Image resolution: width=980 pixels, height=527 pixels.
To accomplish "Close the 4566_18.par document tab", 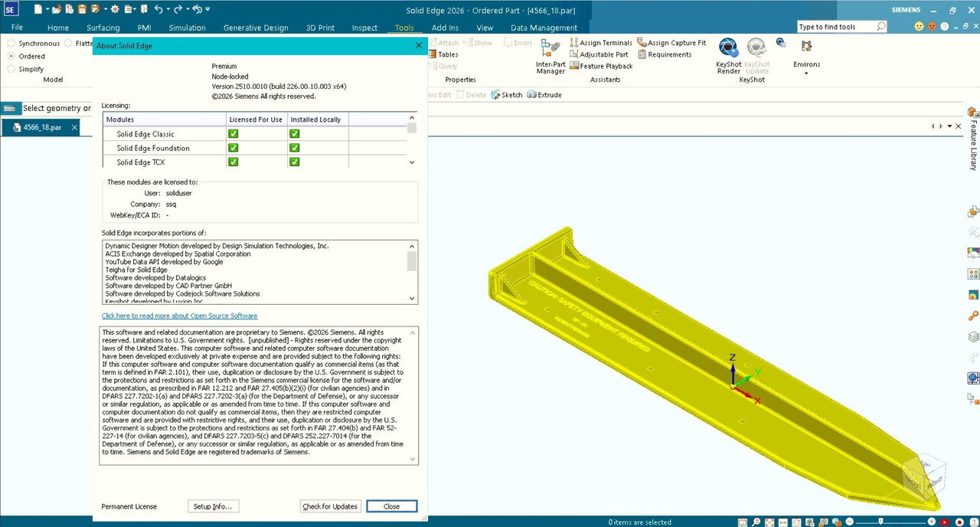I will click(74, 127).
